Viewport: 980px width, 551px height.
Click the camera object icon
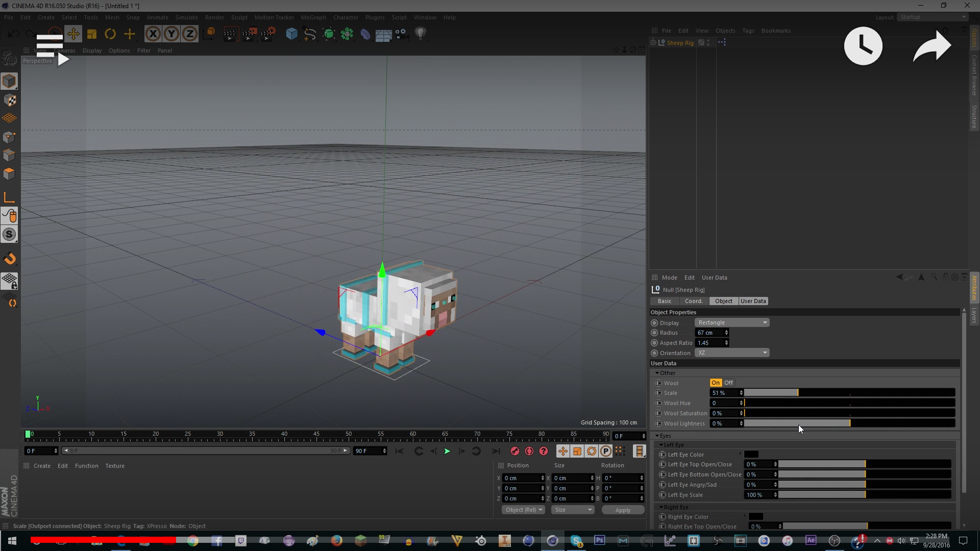tap(401, 34)
